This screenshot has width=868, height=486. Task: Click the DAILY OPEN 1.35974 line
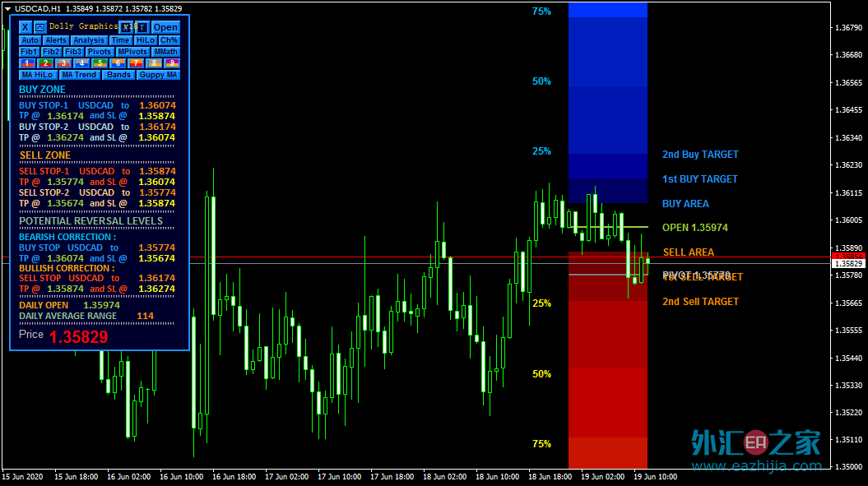click(x=69, y=306)
